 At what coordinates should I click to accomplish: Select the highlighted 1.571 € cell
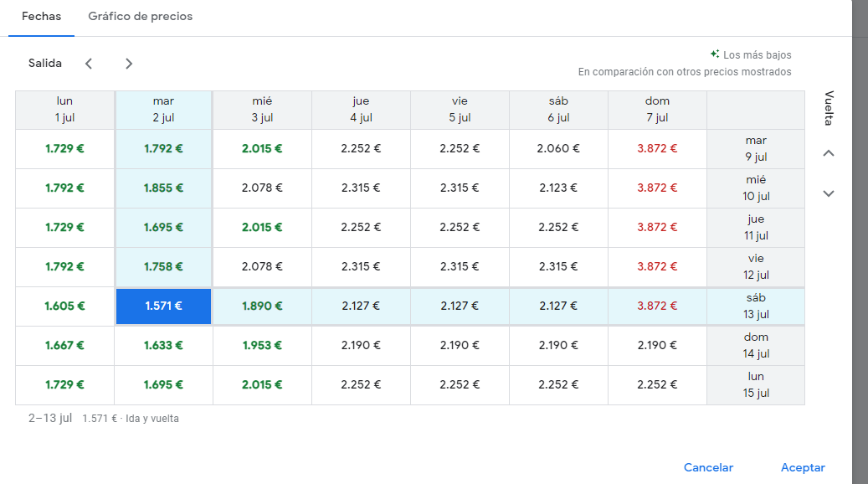click(163, 306)
